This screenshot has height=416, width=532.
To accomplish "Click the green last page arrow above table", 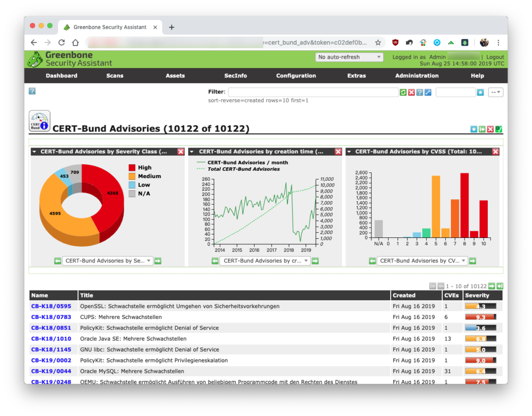I will pos(500,286).
